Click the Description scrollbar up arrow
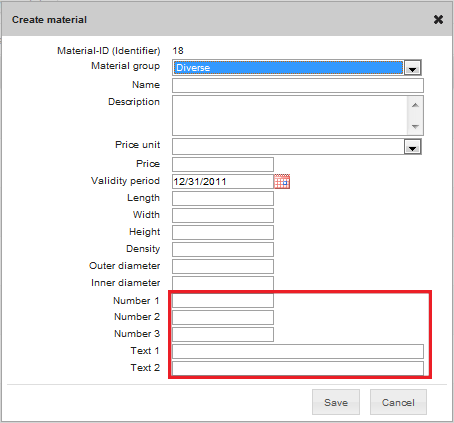 415,105
